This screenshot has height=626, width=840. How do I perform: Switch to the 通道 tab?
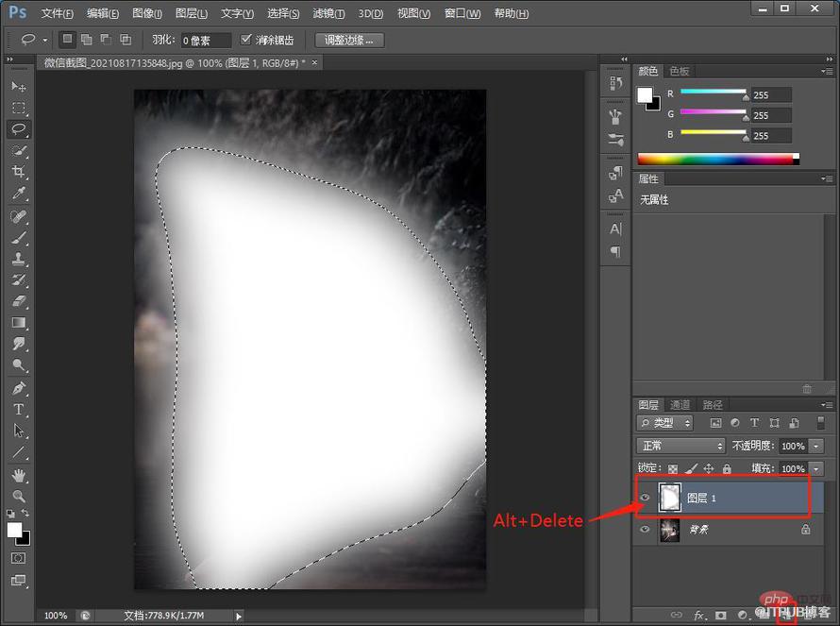coord(680,405)
